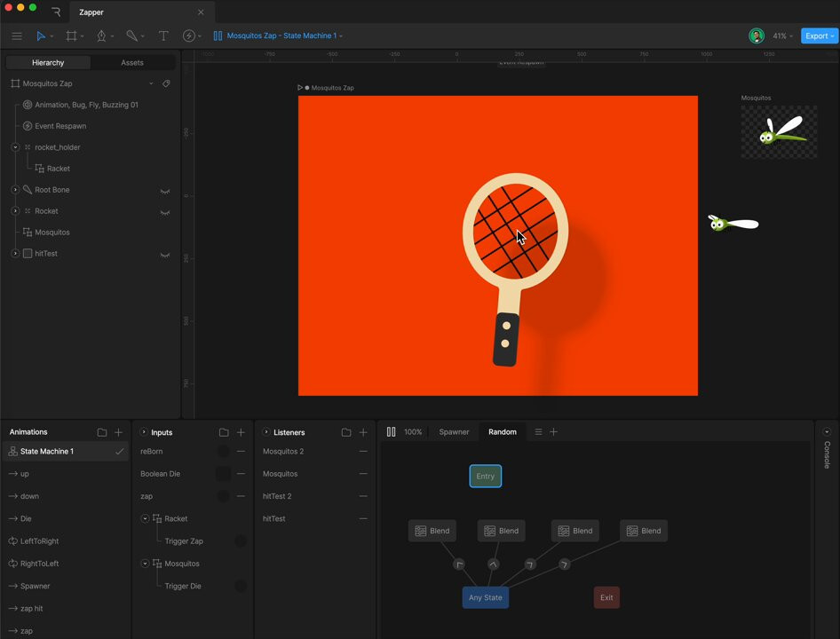Switch to the Spawner layer tab

click(454, 432)
